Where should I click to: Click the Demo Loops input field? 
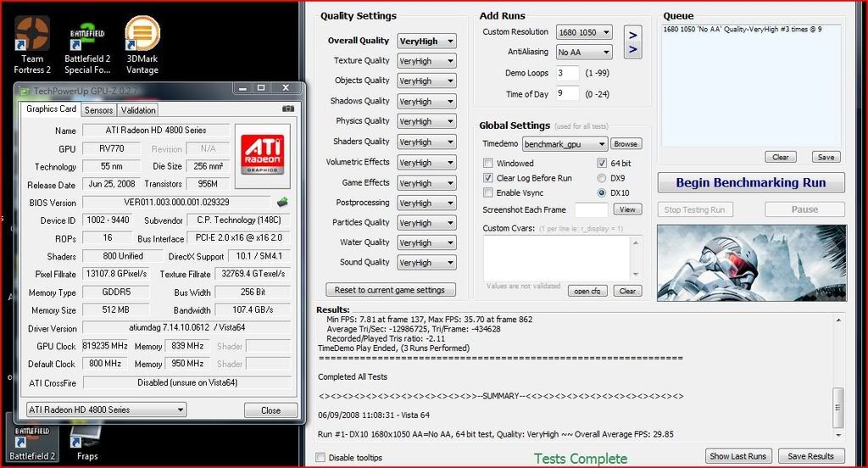(567, 74)
